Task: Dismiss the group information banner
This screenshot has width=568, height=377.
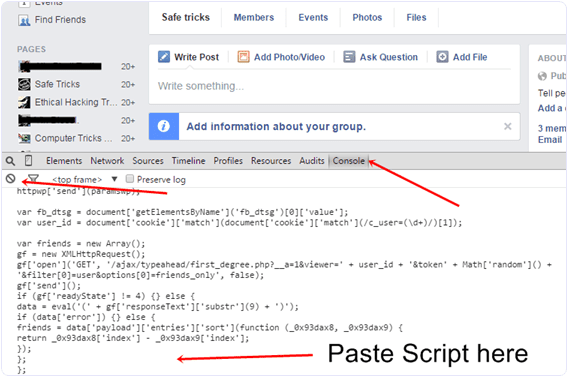Action: 508,126
